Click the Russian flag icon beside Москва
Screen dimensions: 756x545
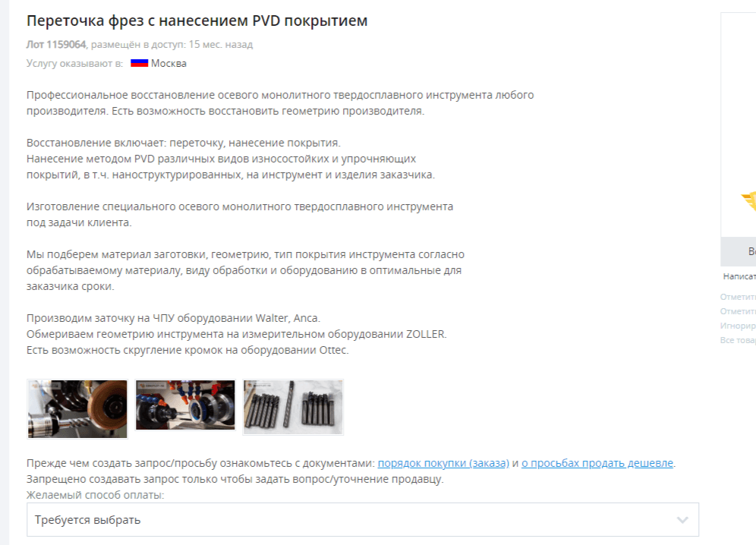140,63
